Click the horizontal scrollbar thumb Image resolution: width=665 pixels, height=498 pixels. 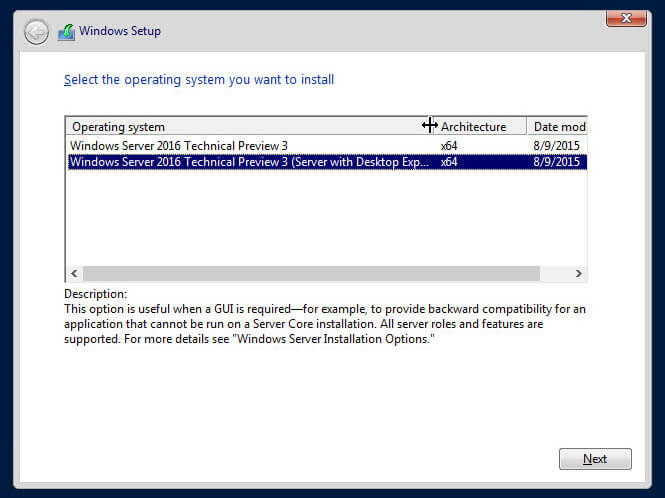tap(311, 273)
